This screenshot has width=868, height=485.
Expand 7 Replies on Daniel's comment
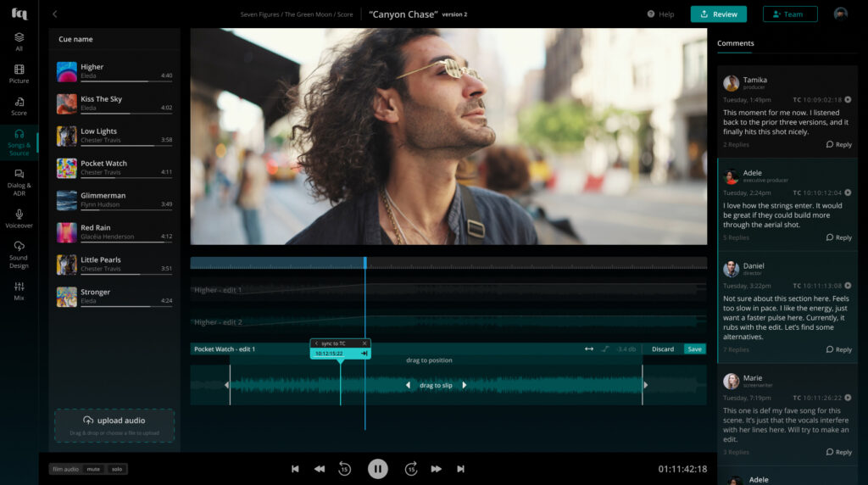735,349
